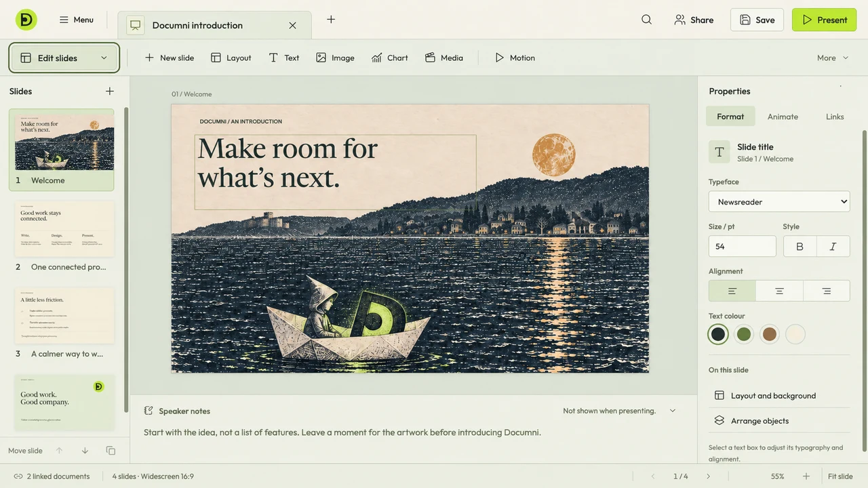Viewport: 868px width, 488px height.
Task: Add a Text box from the toolbar
Action: (283, 58)
